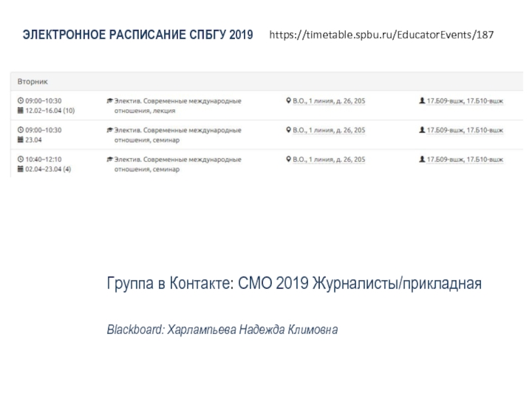
Task: Open location link in the 10:40–12:10 row
Action: coord(329,160)
